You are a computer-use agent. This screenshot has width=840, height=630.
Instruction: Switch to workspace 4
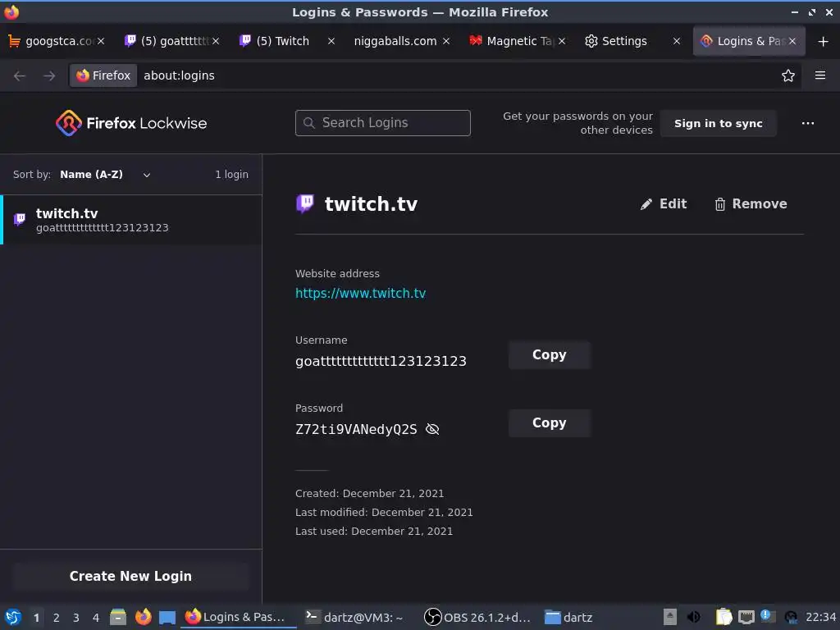point(96,618)
